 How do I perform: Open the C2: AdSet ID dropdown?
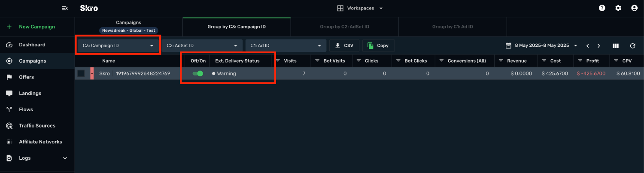(x=202, y=46)
